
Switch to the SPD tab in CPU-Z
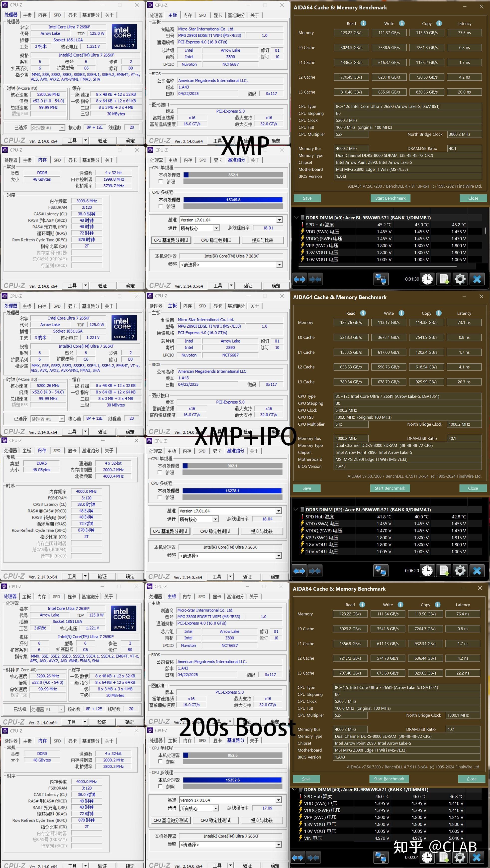(x=57, y=15)
